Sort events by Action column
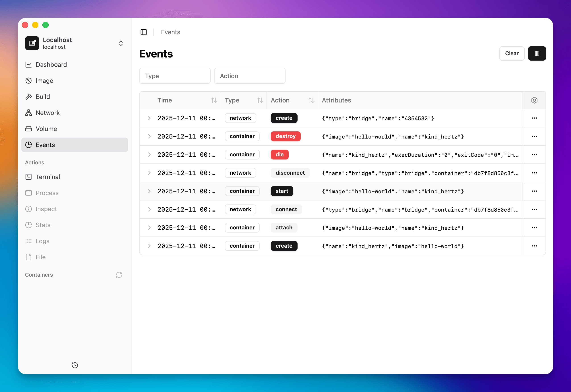This screenshot has height=392, width=571. point(311,100)
